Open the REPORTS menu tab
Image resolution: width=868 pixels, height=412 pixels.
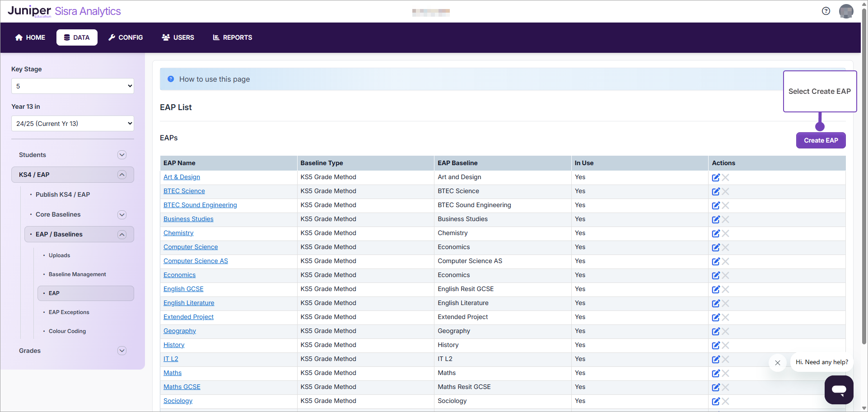pos(233,37)
